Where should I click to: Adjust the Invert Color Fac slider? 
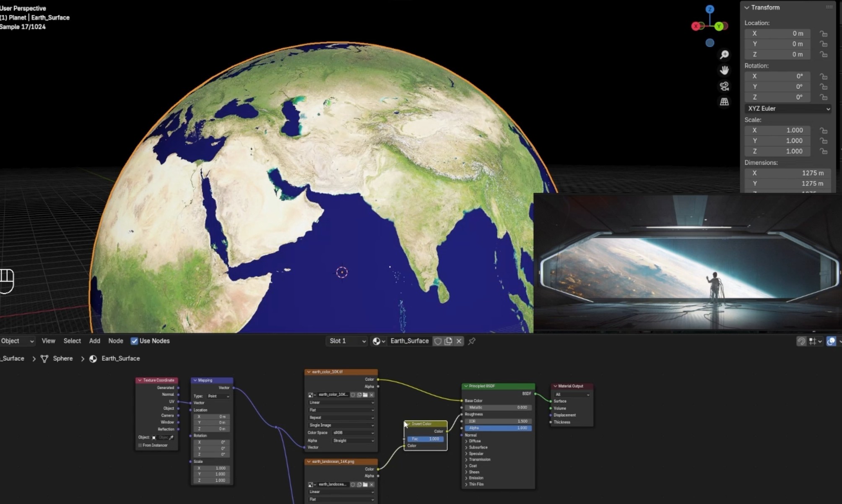click(x=425, y=439)
